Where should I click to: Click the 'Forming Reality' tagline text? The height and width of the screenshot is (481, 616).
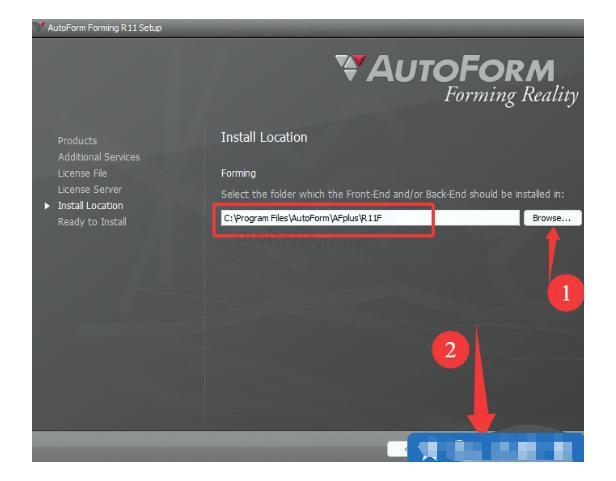point(511,95)
